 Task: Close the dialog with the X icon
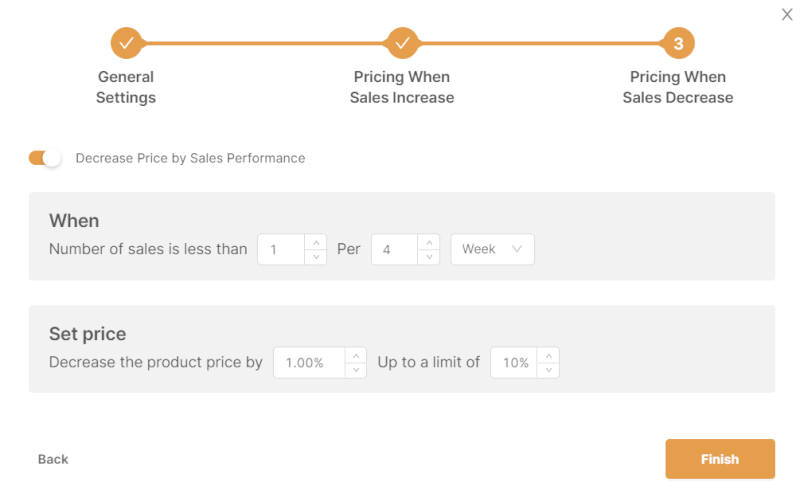click(786, 14)
